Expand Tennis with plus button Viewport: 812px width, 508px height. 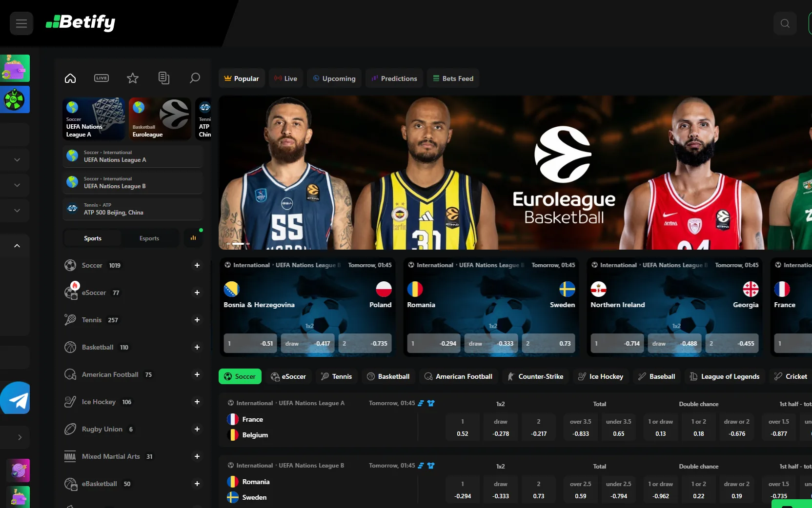click(x=197, y=320)
